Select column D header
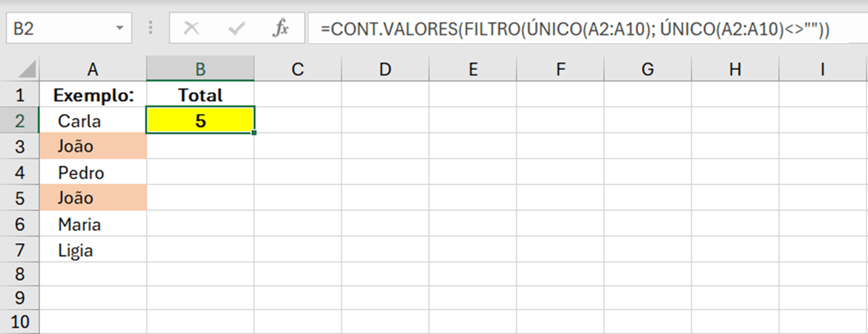This screenshot has width=868, height=334. pyautogui.click(x=385, y=69)
